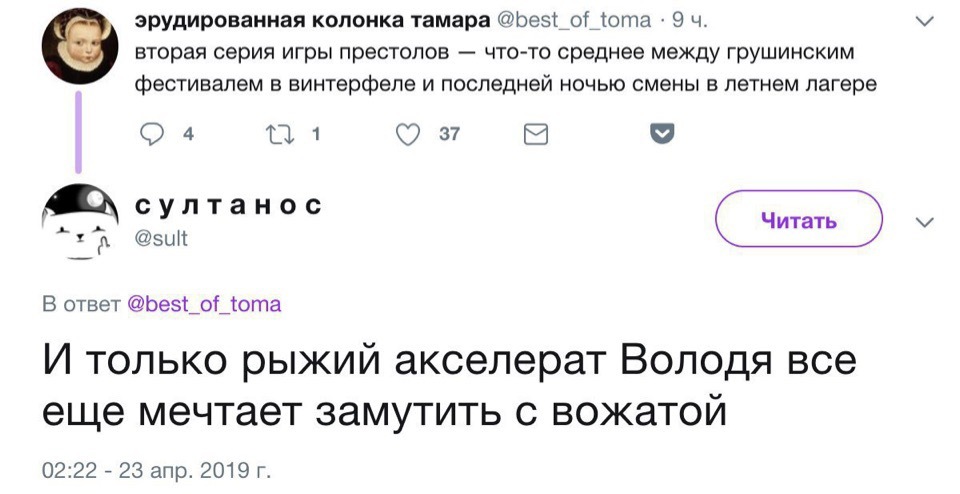The width and height of the screenshot is (960, 494).
Task: Open the top tweet's chevron menu
Action: [x=923, y=20]
